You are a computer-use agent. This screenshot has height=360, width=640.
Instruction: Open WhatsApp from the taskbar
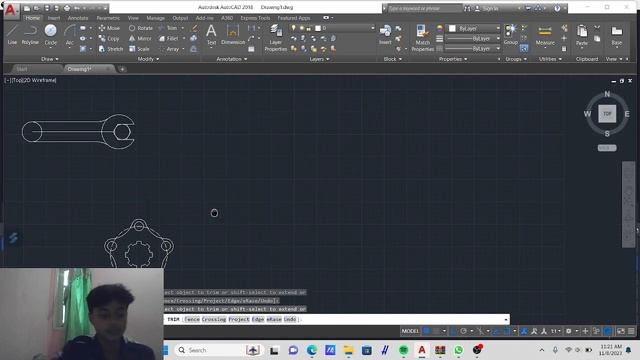point(458,350)
